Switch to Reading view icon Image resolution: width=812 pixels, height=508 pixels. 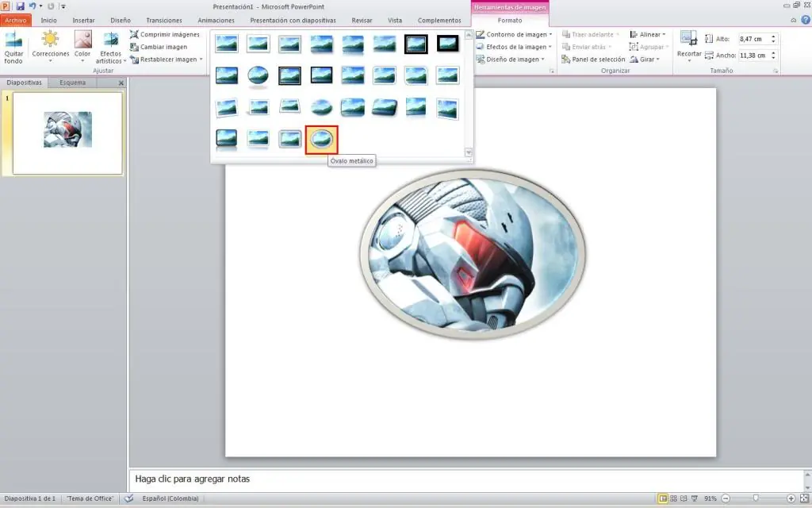click(x=684, y=498)
